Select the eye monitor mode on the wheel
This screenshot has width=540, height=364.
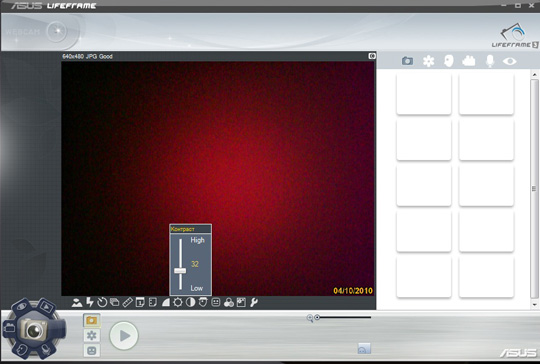[x=22, y=307]
